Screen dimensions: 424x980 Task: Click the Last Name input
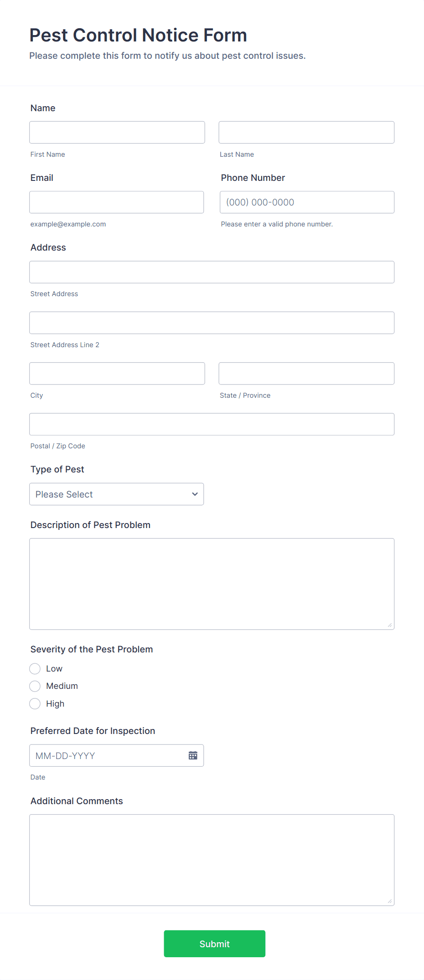tap(306, 132)
